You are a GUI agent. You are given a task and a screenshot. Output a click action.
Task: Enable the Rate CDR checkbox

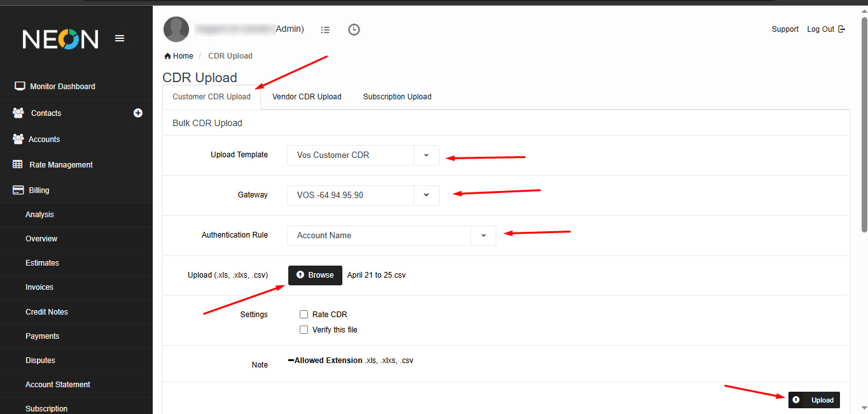coord(304,315)
